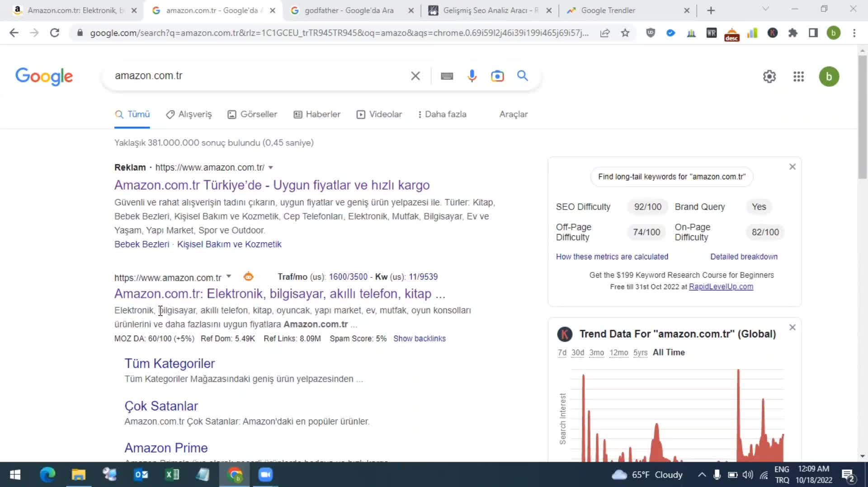
Task: Open Chrome three-dot menu
Action: point(854,33)
